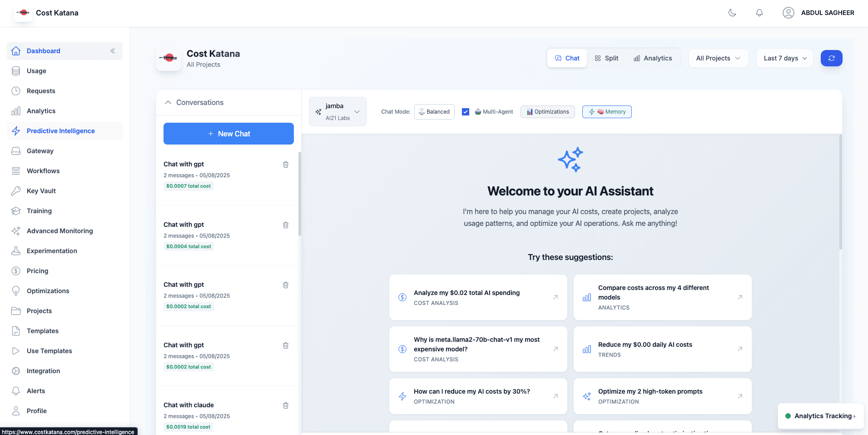Uncheck the Multi-Agent checkbox
The width and height of the screenshot is (868, 435).
466,112
